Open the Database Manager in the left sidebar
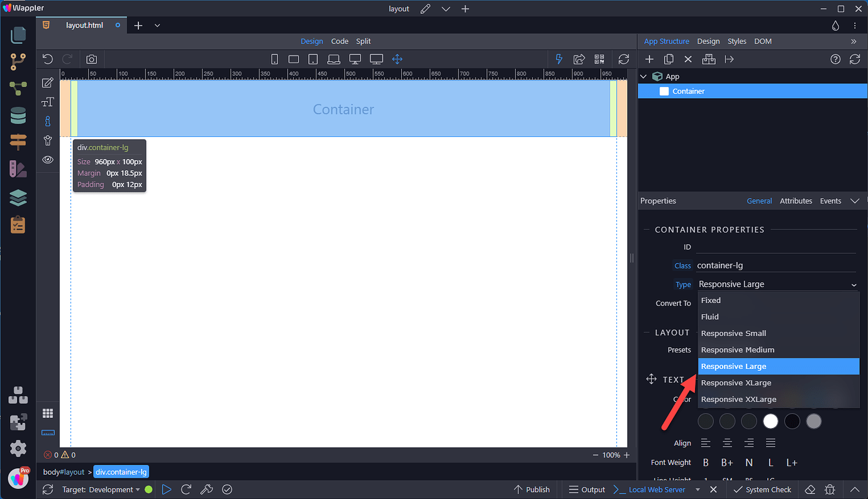The height and width of the screenshot is (499, 868). pyautogui.click(x=18, y=116)
